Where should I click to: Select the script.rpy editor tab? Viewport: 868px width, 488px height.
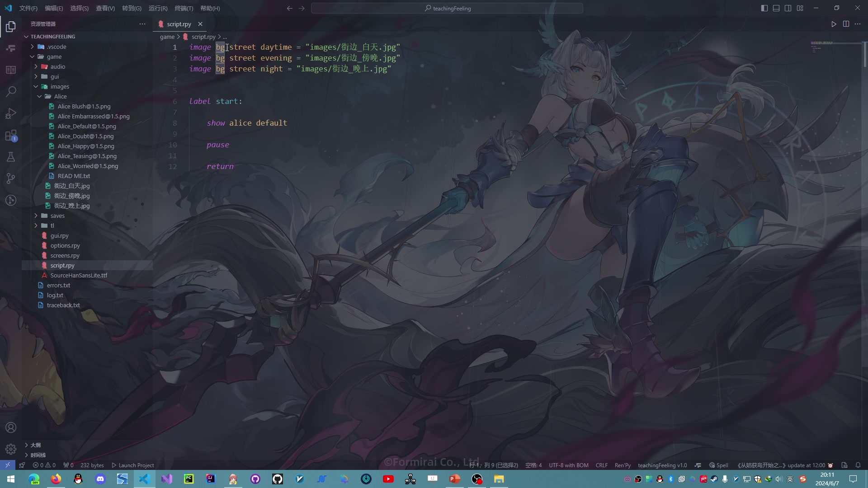(179, 24)
